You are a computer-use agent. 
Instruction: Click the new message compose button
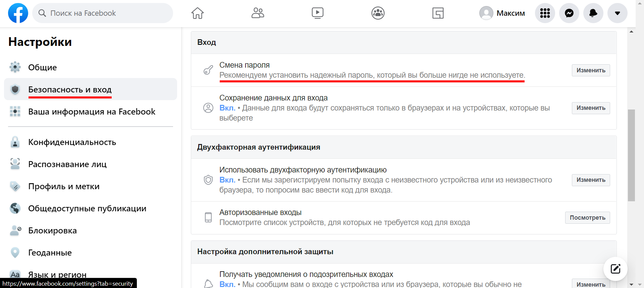tap(615, 269)
